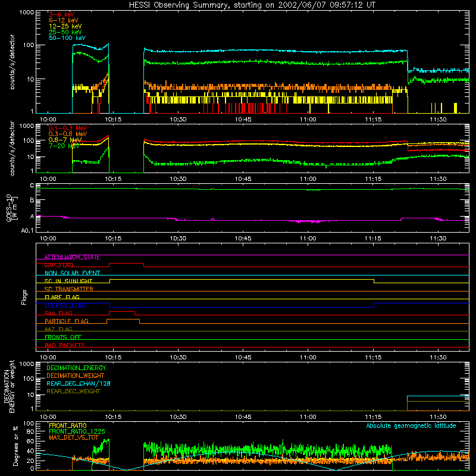The width and height of the screenshot is (476, 476).
Task: Click the Degrees or % axis title
Action: coord(15,446)
